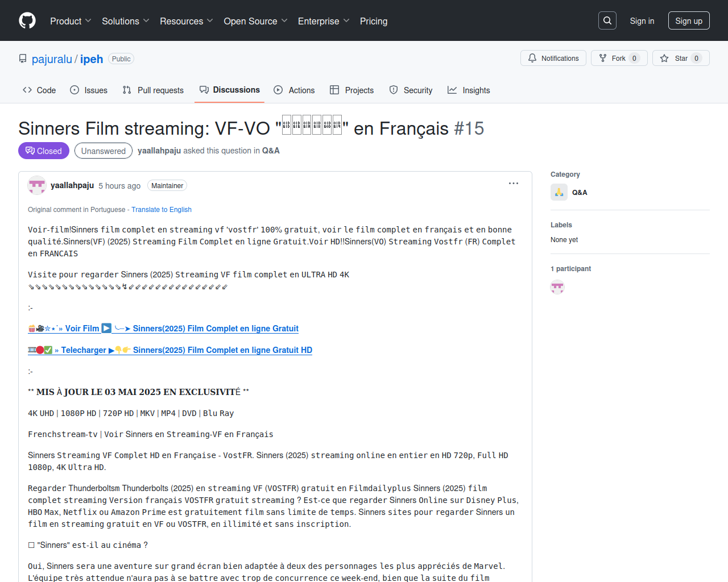Click the Sign up button
The image size is (728, 582).
(x=689, y=20)
